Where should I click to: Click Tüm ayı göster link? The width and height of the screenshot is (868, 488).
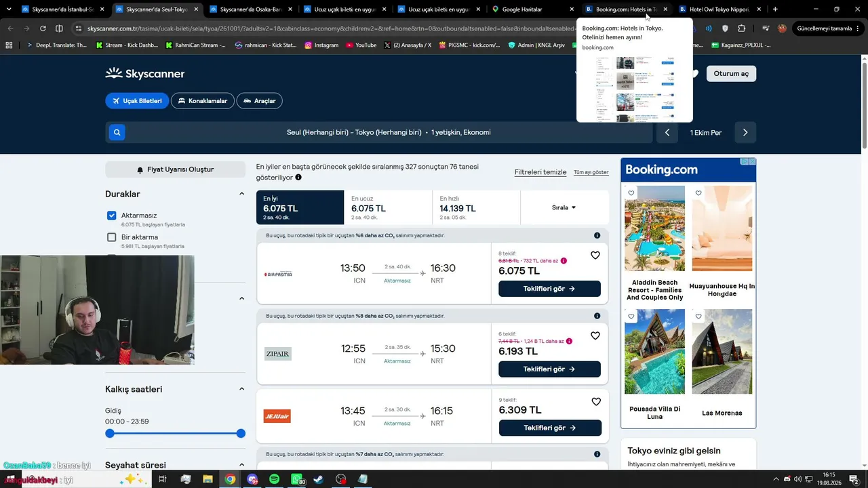pyautogui.click(x=591, y=172)
